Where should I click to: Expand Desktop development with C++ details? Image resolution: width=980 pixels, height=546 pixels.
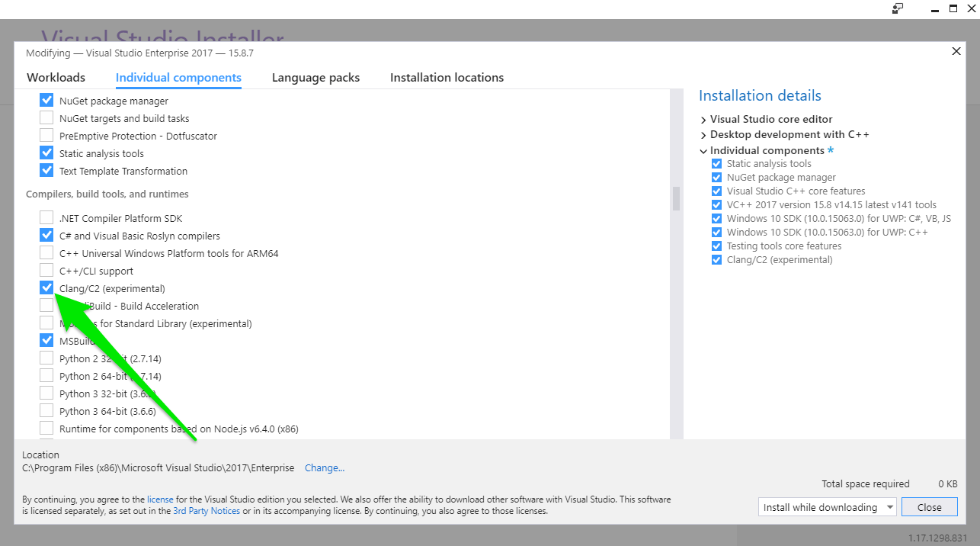coord(703,135)
